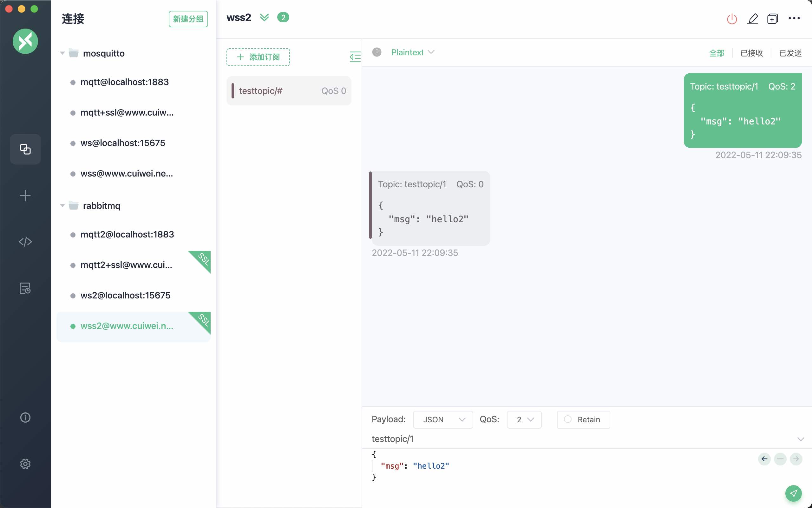812x508 pixels.
Task: Select the testtopic/# subscription
Action: (x=289, y=91)
